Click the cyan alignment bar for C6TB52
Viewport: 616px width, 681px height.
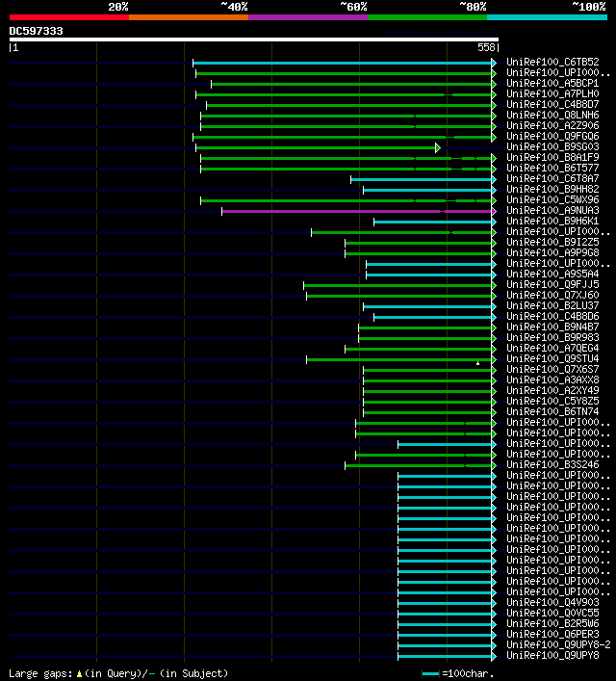click(x=342, y=63)
